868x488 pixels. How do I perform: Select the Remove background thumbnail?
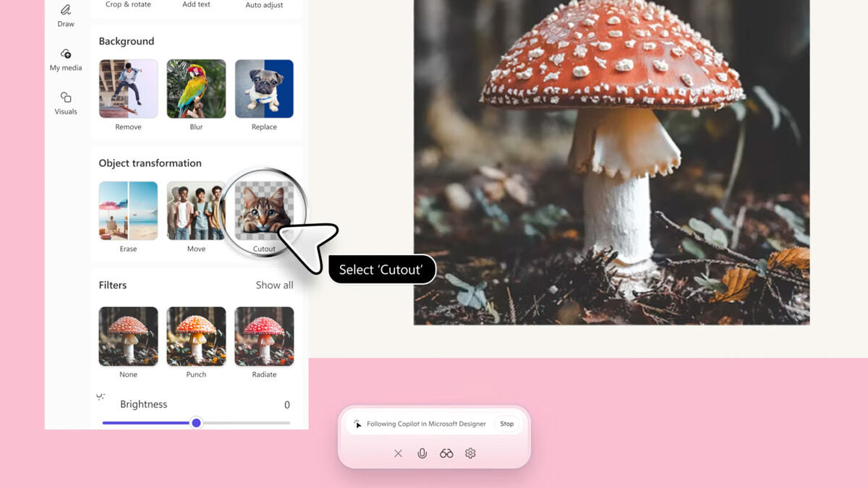128,89
